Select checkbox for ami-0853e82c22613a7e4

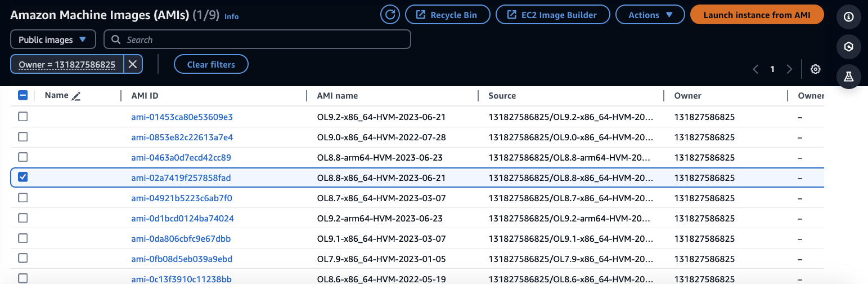[23, 137]
